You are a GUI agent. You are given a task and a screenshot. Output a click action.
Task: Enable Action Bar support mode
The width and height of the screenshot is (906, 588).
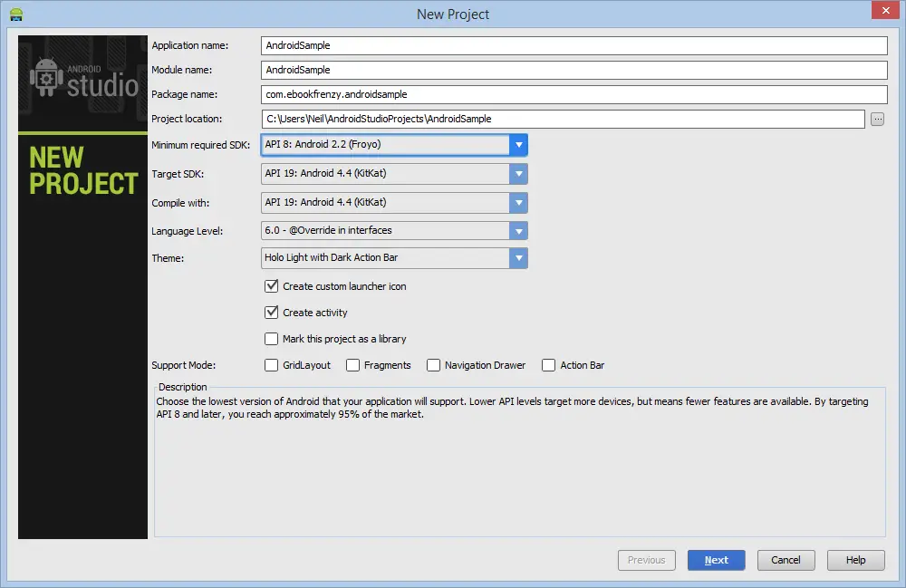click(548, 365)
